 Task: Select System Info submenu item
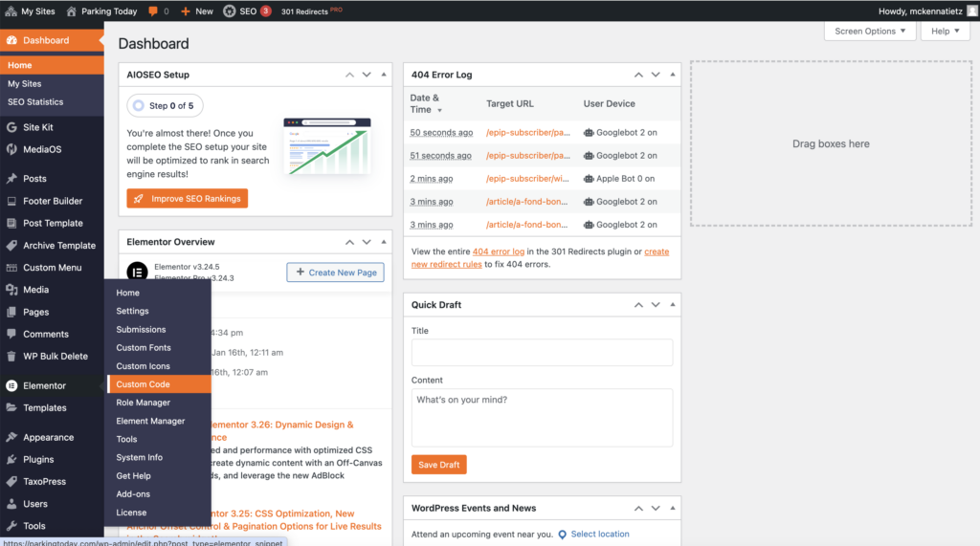(139, 457)
